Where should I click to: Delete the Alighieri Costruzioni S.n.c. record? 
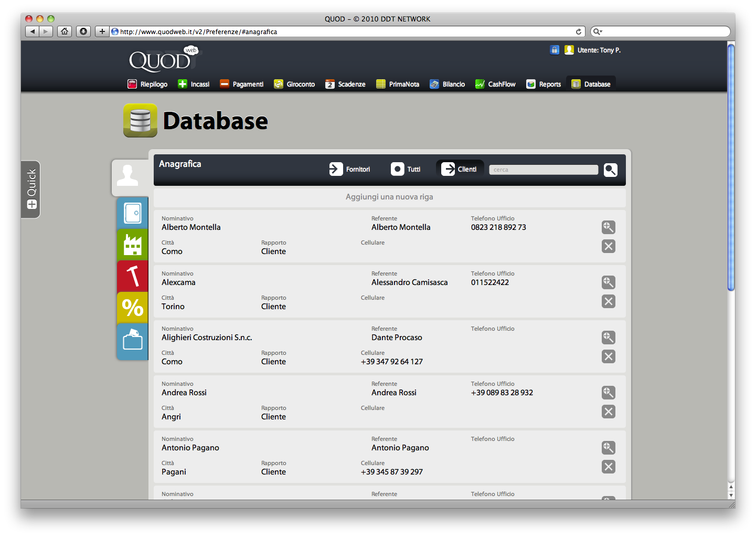pyautogui.click(x=609, y=356)
